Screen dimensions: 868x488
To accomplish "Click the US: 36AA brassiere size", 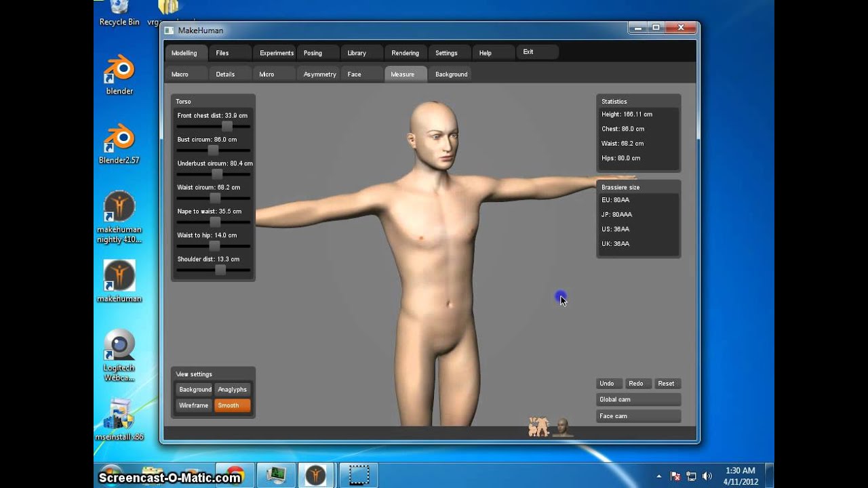I will point(615,229).
